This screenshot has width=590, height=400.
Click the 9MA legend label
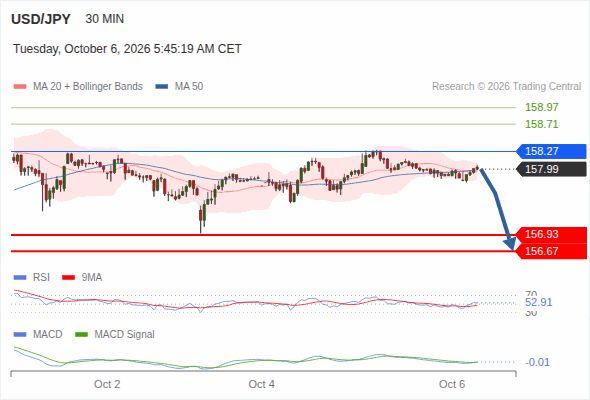(x=92, y=278)
